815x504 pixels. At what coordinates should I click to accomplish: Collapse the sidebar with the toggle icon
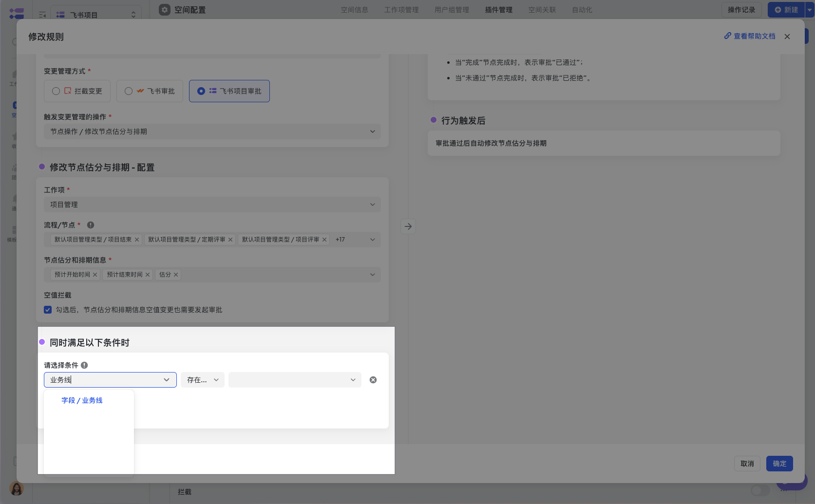pos(42,15)
